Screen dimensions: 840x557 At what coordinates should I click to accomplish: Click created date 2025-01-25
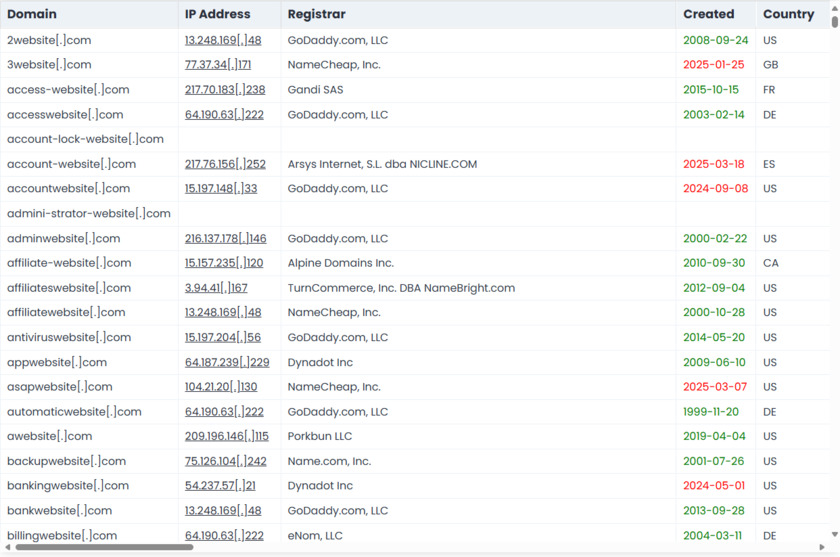[714, 65]
